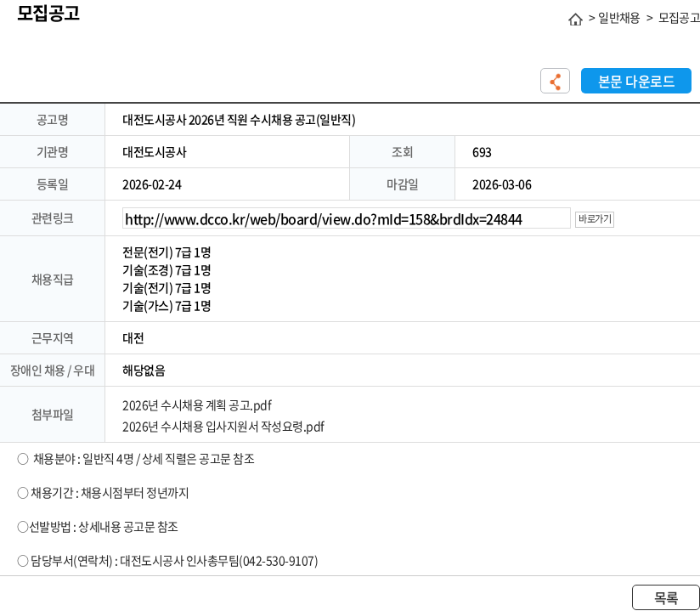Click 공고명 label cell
The height and width of the screenshot is (611, 700).
[52, 120]
